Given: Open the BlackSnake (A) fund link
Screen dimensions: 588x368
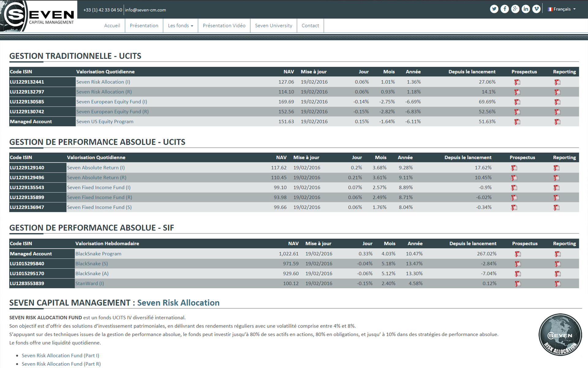Looking at the screenshot, I should pos(92,274).
